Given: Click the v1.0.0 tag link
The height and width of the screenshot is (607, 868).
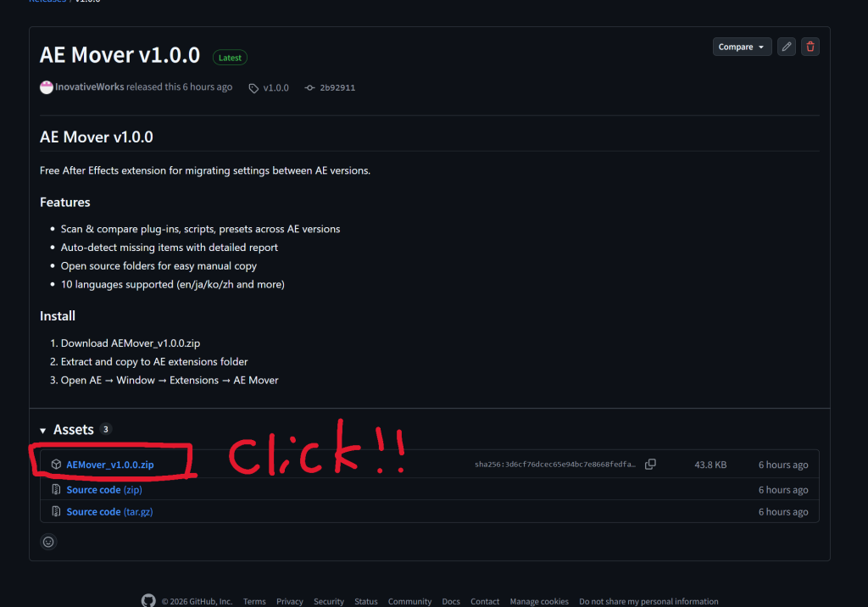Looking at the screenshot, I should point(269,87).
